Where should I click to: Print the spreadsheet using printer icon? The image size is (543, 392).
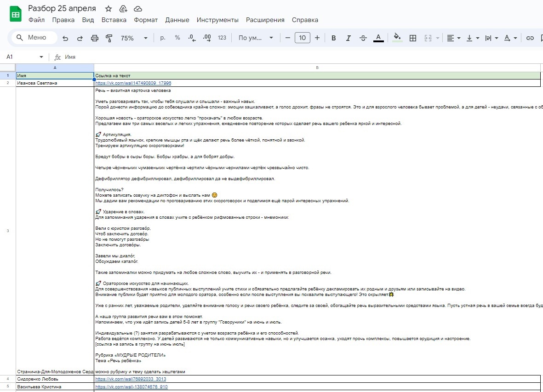pyautogui.click(x=95, y=38)
